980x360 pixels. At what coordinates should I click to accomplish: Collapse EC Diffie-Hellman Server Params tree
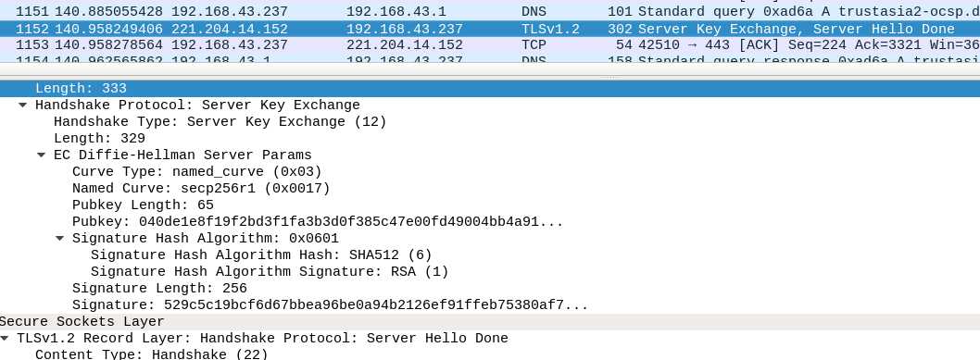42,155
